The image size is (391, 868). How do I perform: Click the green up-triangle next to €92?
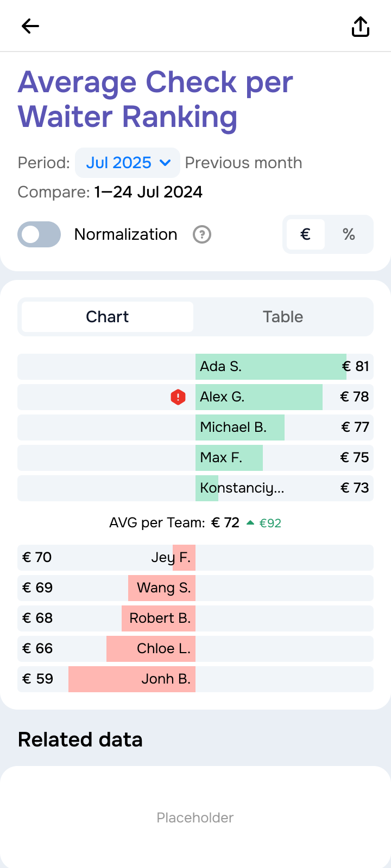[250, 523]
